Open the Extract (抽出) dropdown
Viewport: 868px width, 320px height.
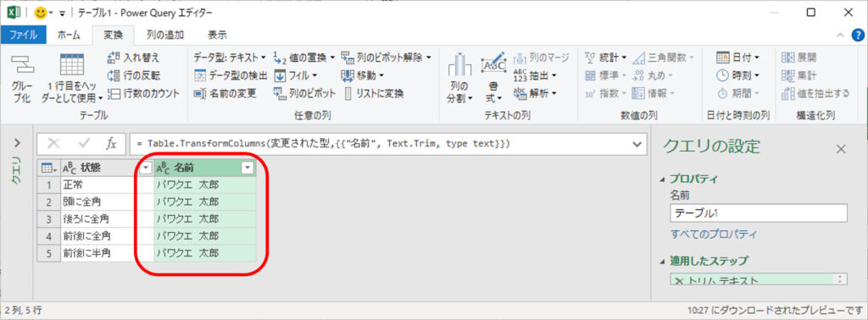(x=535, y=75)
